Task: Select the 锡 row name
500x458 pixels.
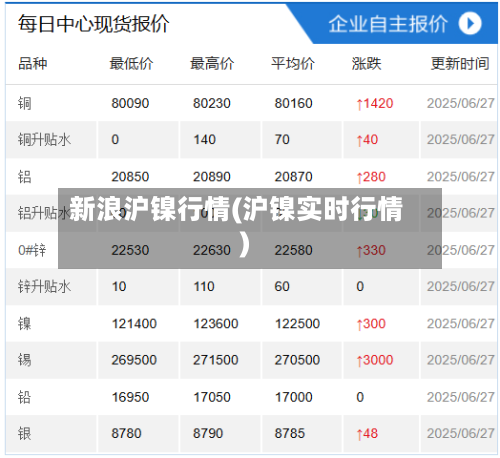Action: tap(25, 360)
